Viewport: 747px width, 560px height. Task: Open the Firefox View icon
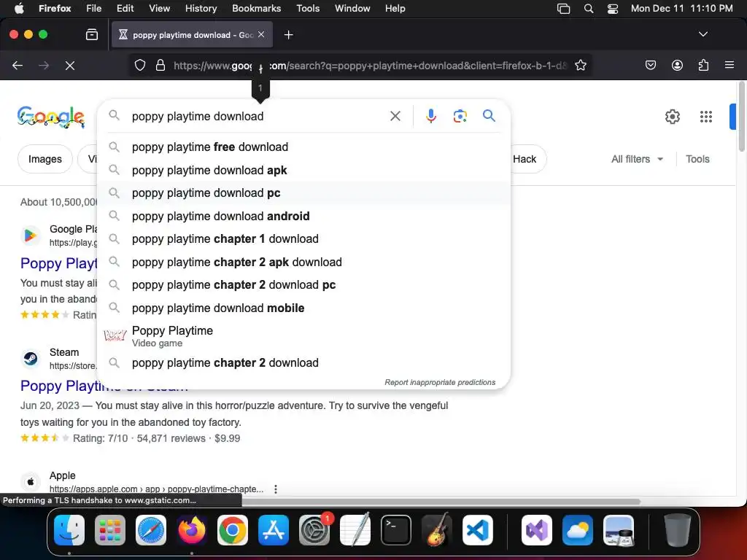pyautogui.click(x=92, y=34)
